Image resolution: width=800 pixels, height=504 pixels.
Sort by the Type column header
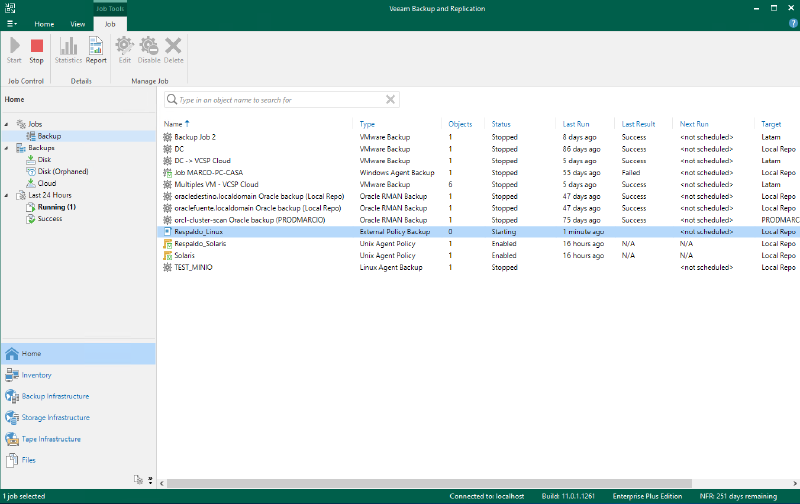pos(367,124)
